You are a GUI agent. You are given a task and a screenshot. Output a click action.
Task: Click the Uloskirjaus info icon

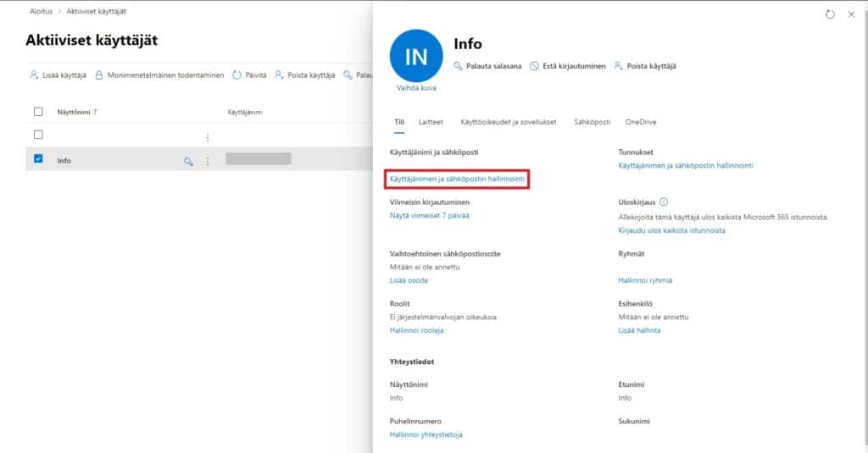click(x=664, y=202)
